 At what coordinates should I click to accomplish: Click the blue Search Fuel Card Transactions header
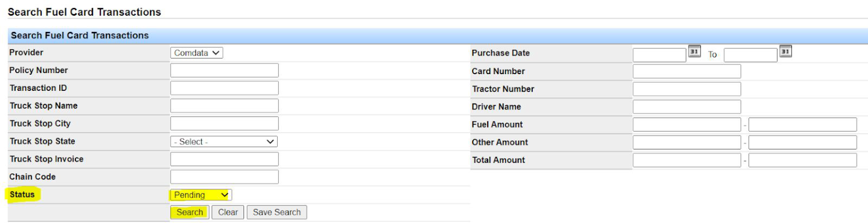(438, 36)
